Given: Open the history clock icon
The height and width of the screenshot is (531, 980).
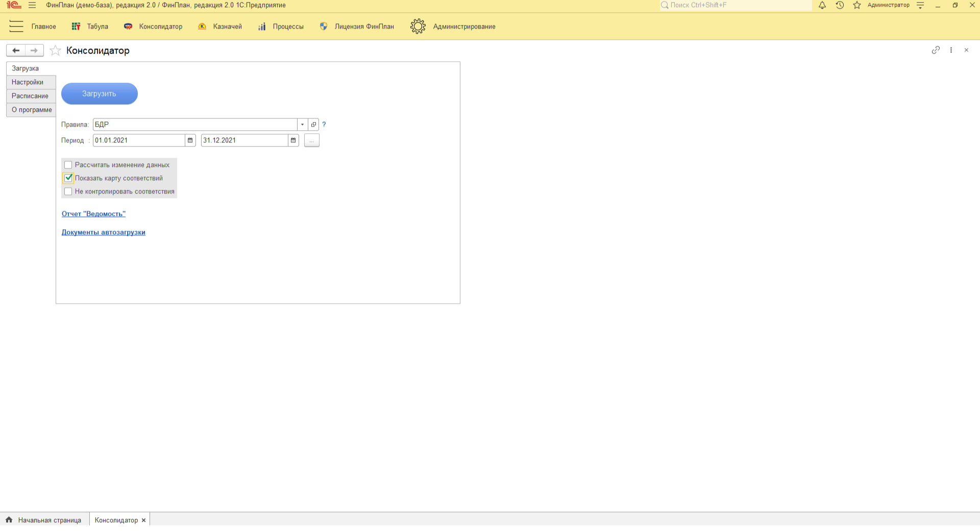Looking at the screenshot, I should coord(840,5).
